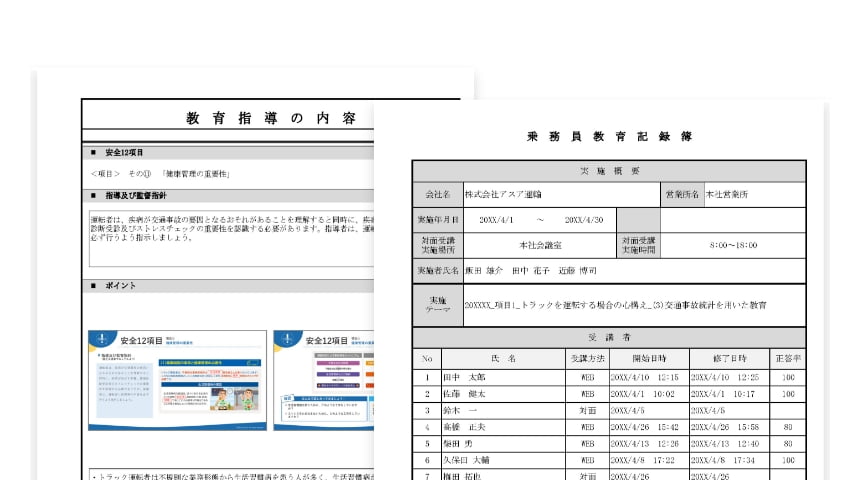Click the 実施概要 table header

pyautogui.click(x=608, y=170)
